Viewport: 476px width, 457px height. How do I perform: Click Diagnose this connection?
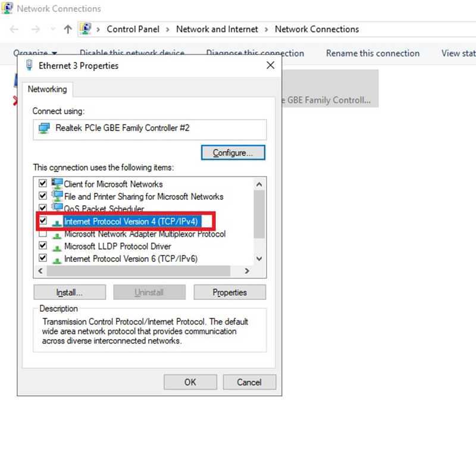point(255,53)
